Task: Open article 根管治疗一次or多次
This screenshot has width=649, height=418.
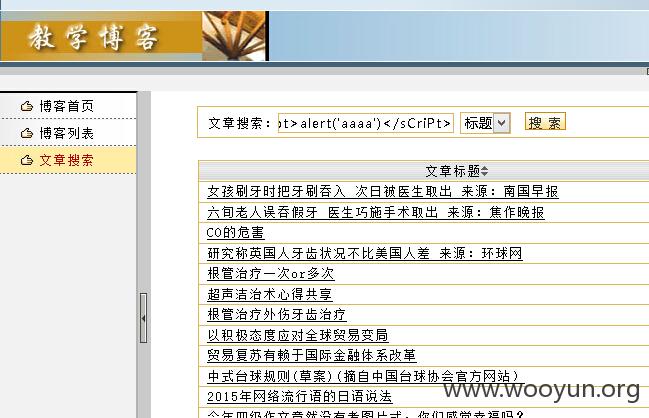Action: point(271,274)
